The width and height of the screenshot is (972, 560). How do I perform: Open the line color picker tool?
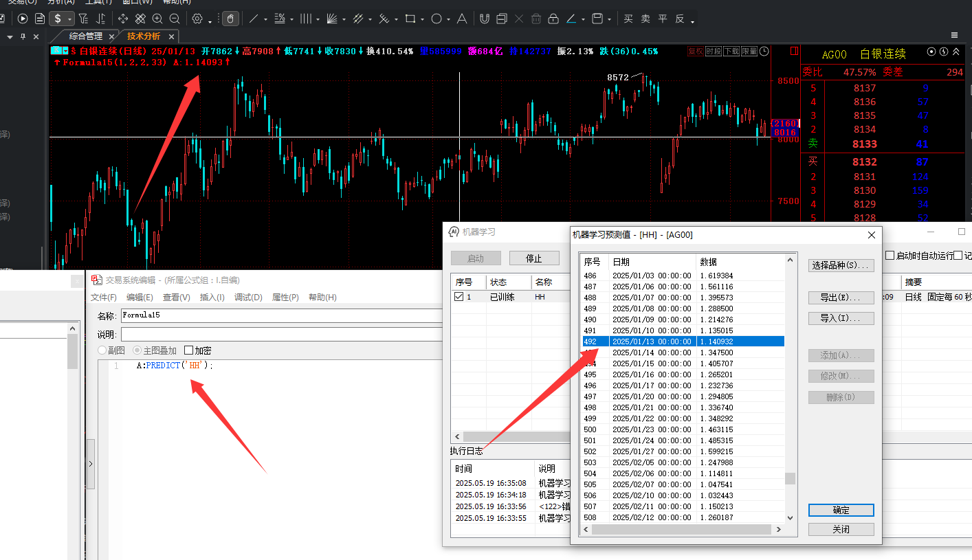(x=571, y=19)
